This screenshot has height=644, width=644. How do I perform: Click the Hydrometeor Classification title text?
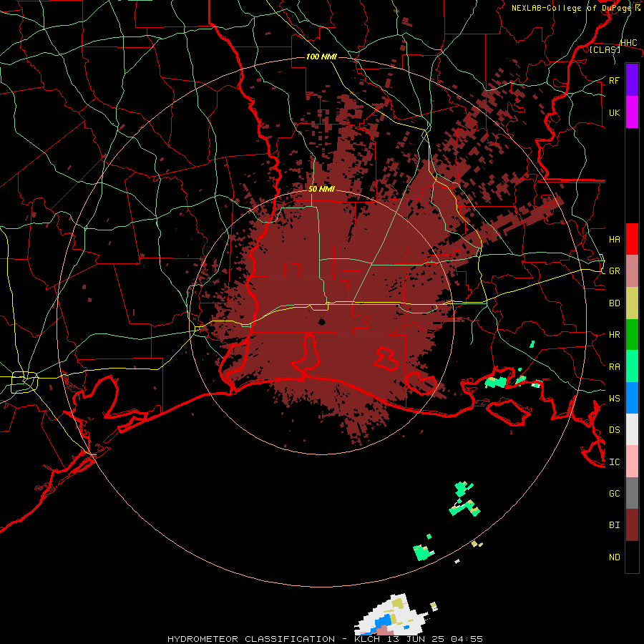[x=251, y=639]
